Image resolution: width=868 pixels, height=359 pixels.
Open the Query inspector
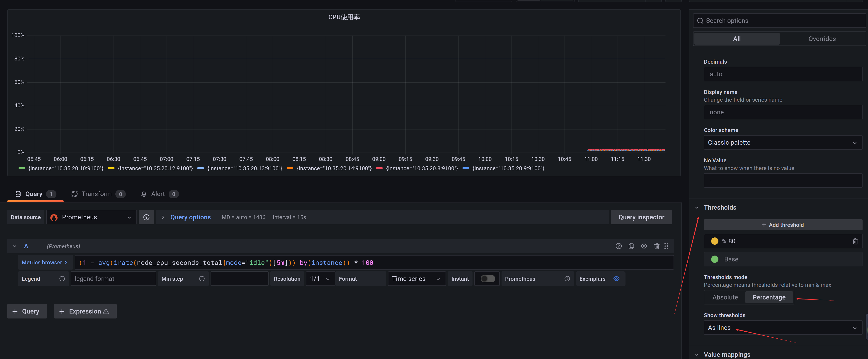641,217
